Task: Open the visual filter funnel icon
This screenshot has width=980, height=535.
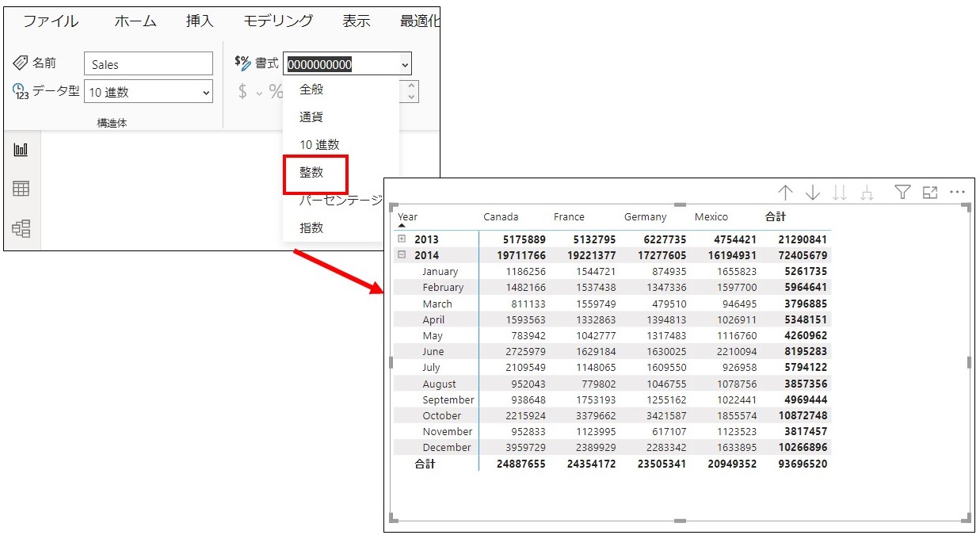Action: tap(902, 192)
